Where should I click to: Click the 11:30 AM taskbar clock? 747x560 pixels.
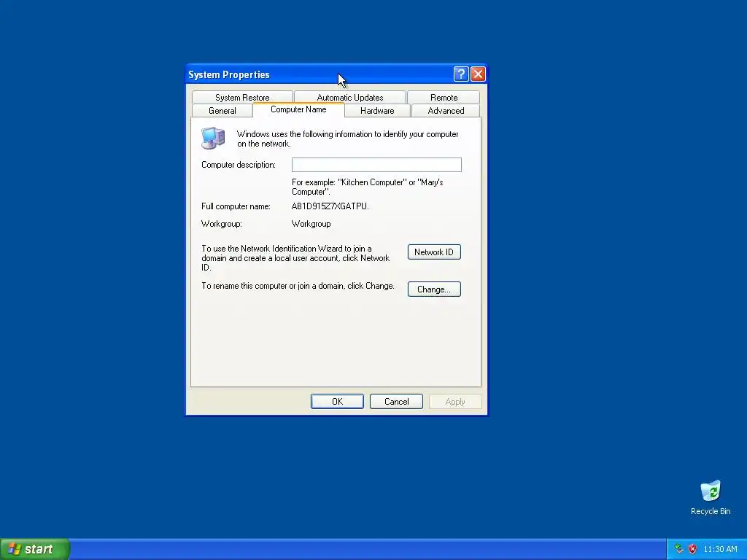tap(720, 549)
